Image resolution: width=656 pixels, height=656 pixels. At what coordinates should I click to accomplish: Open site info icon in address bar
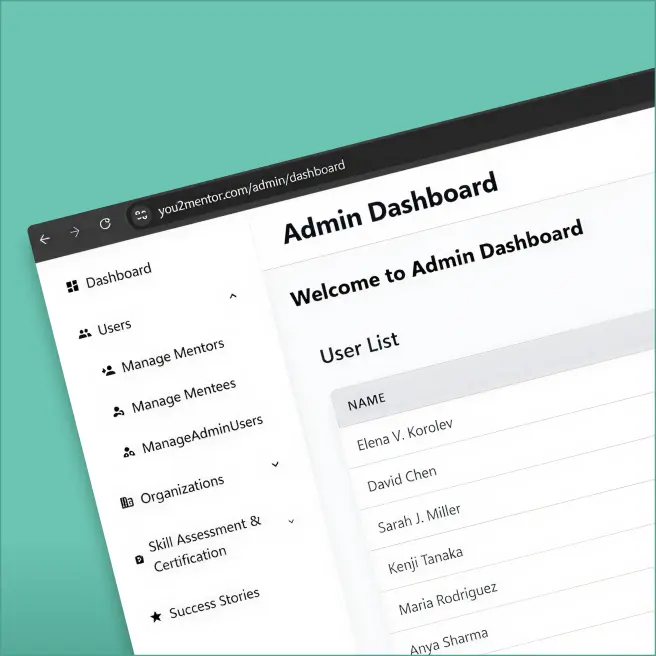coord(141,215)
